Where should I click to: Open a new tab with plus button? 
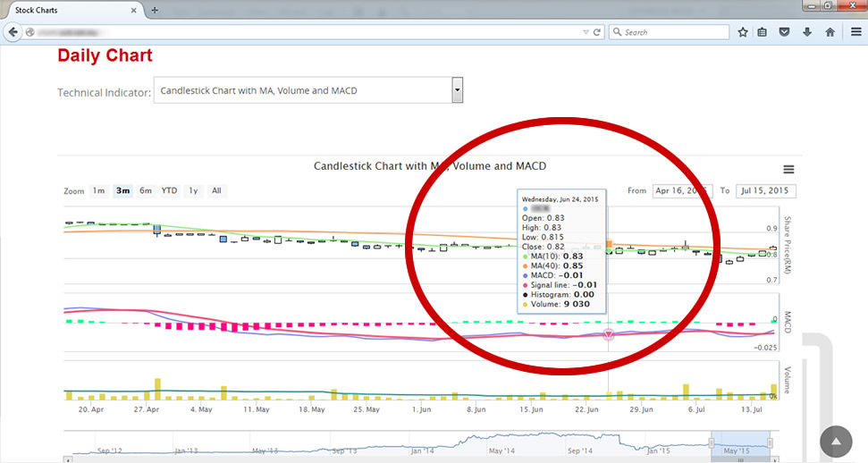pyautogui.click(x=155, y=10)
